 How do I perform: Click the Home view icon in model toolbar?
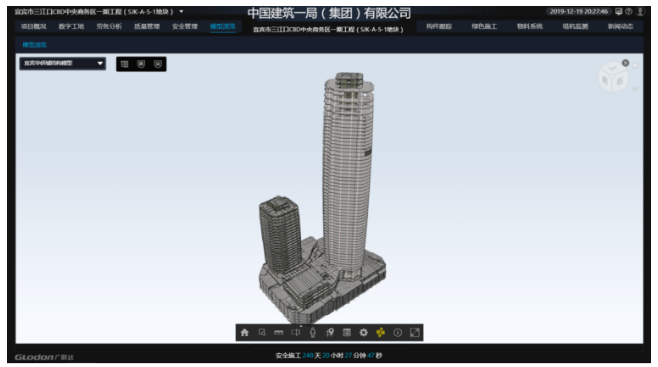coord(245,333)
